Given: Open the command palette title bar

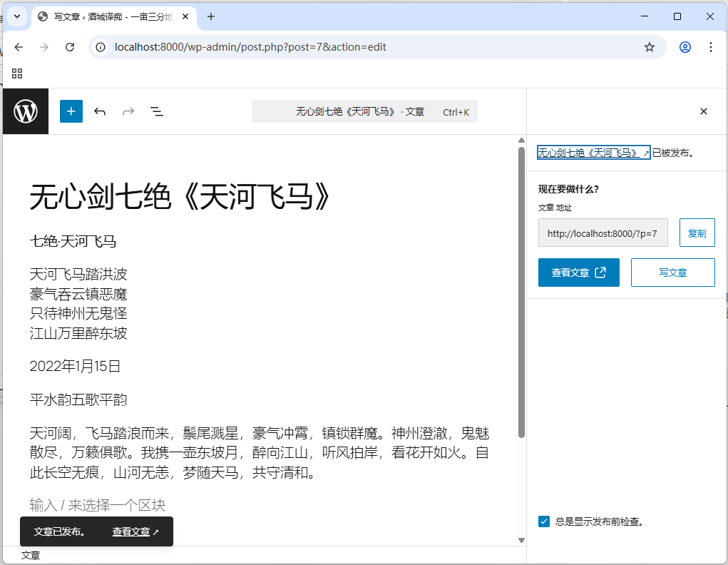Looking at the screenshot, I should pos(364,111).
